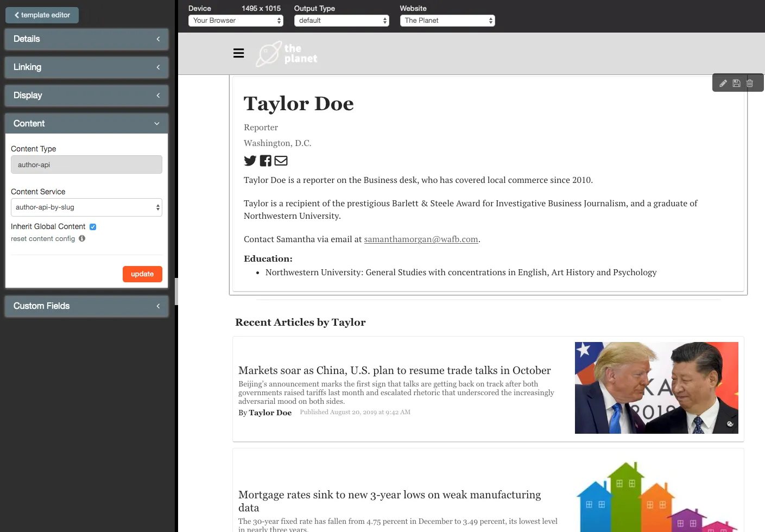765x532 pixels.
Task: Open Taylor Doe's Twitter icon
Action: click(x=250, y=161)
